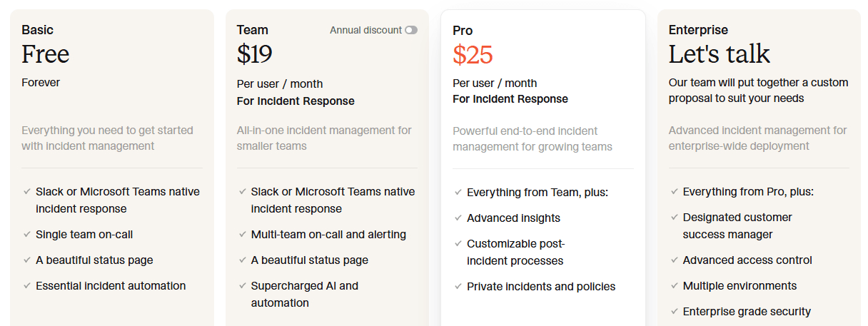Image resolution: width=868 pixels, height=326 pixels.
Task: Click Multi-team on-call and alerting text
Action: pyautogui.click(x=328, y=235)
